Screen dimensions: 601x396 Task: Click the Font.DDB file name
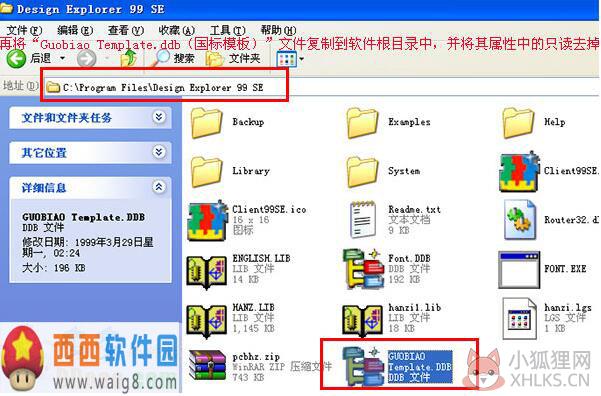pos(409,258)
